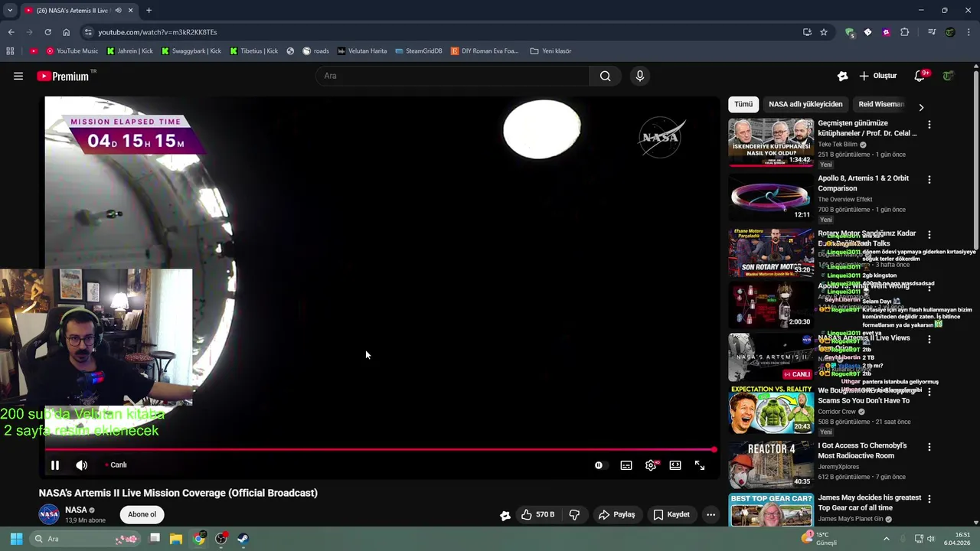Enter fullscreen in the video player

(700, 465)
